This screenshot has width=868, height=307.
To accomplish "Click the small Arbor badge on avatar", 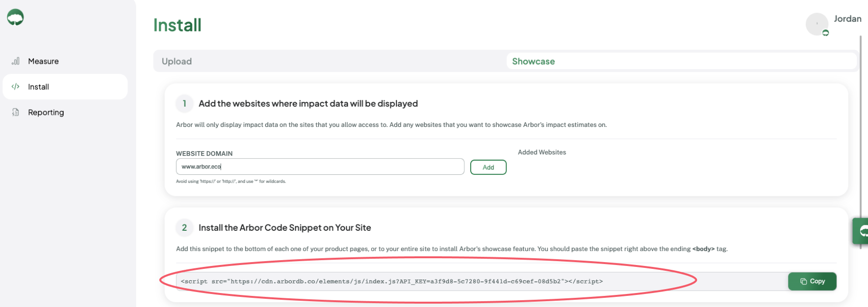I will click(826, 33).
